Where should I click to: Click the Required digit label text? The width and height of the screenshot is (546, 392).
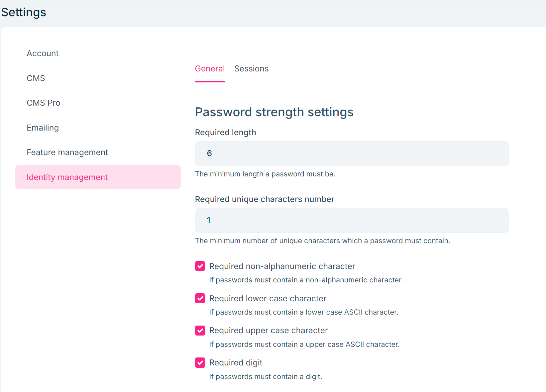point(235,362)
